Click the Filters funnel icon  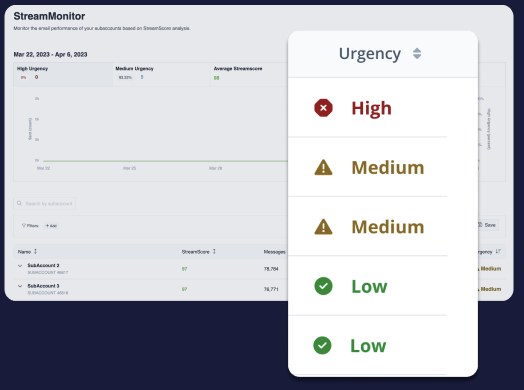tap(24, 226)
